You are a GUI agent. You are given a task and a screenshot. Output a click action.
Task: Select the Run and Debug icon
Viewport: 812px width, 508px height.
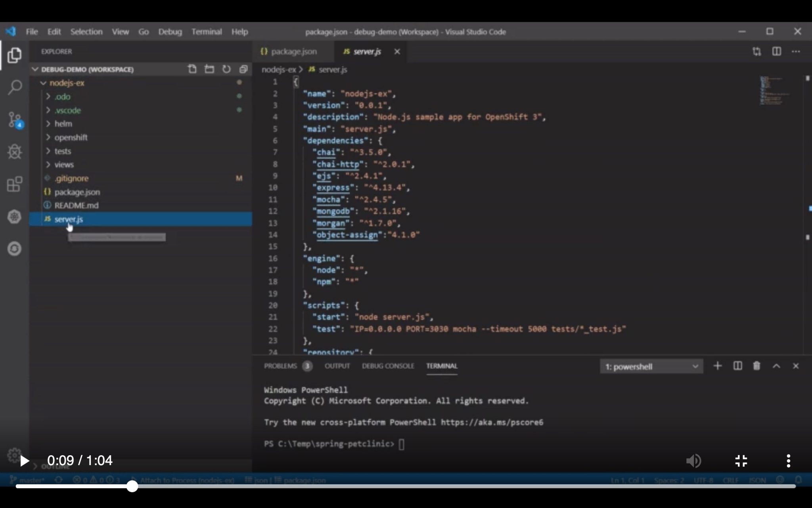(x=14, y=152)
